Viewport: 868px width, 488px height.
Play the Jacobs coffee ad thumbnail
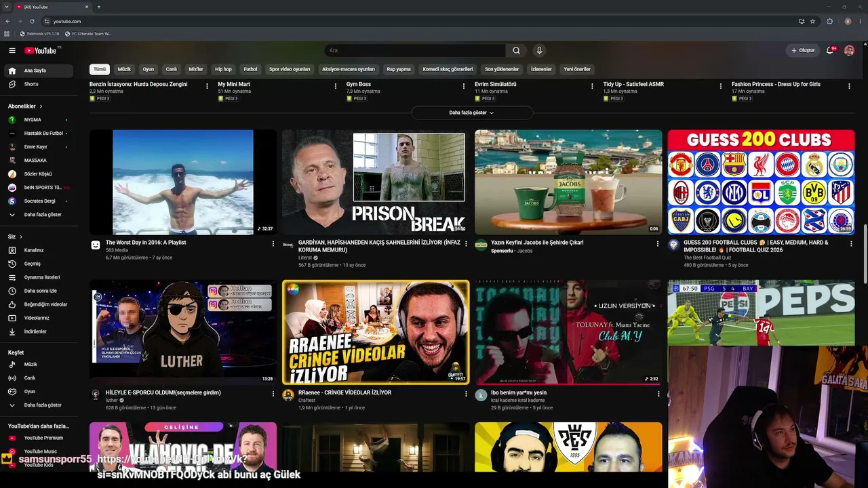coord(568,182)
